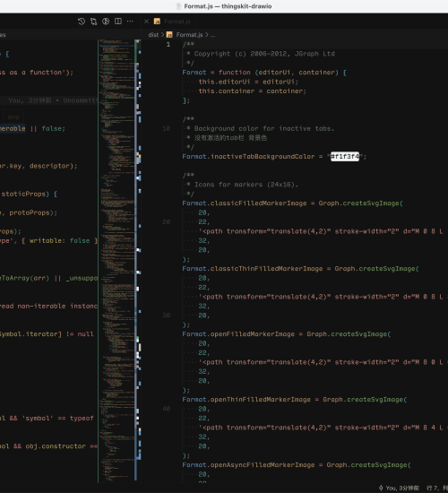Viewport: 448px width, 493px height.
Task: Click Format.openThinFilledMarkerImage definition
Action: (x=294, y=400)
